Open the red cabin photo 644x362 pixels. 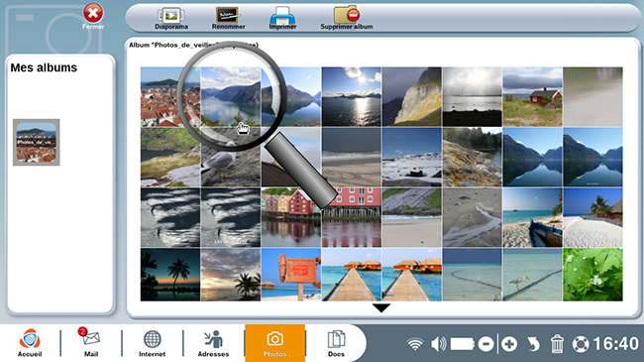pos(533,96)
